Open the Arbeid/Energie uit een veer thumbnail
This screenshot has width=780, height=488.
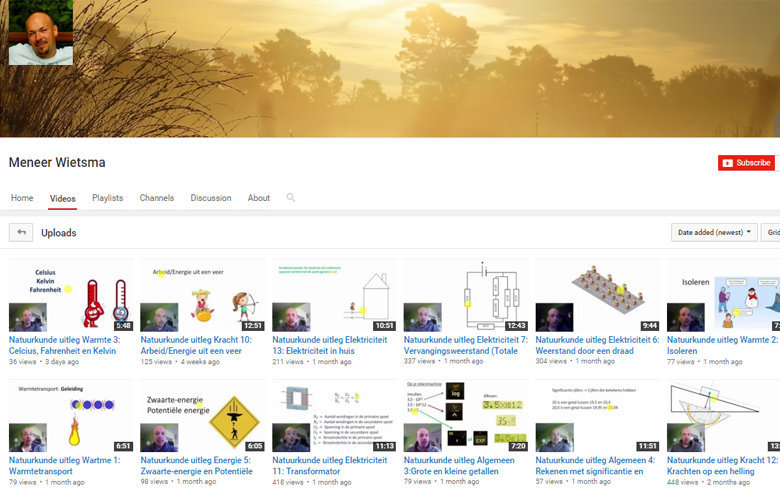point(202,295)
